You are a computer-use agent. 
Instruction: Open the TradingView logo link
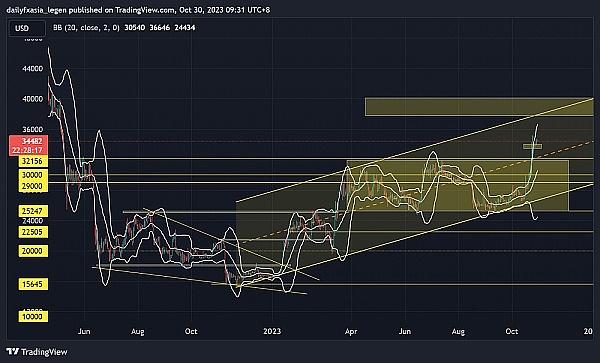pos(37,352)
